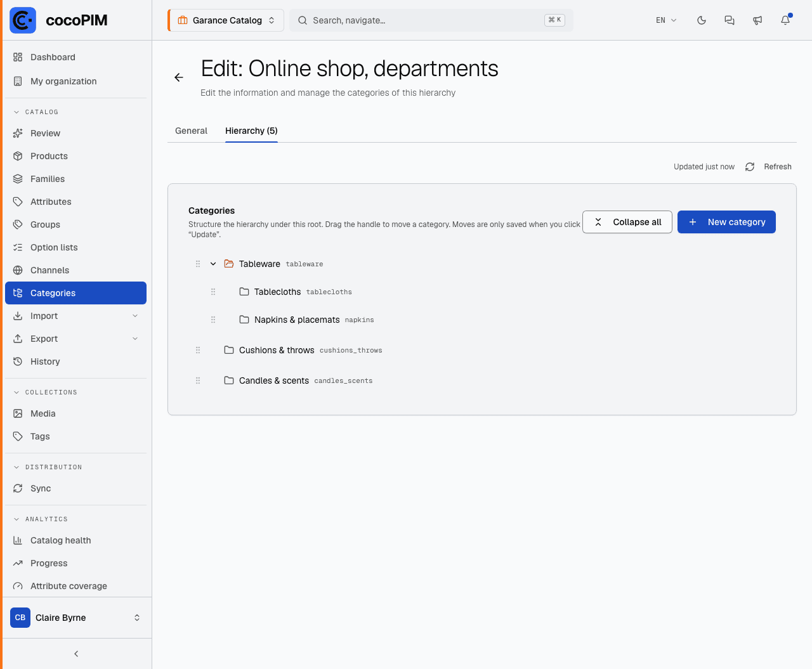
Task: Go to Products
Action: [75, 156]
